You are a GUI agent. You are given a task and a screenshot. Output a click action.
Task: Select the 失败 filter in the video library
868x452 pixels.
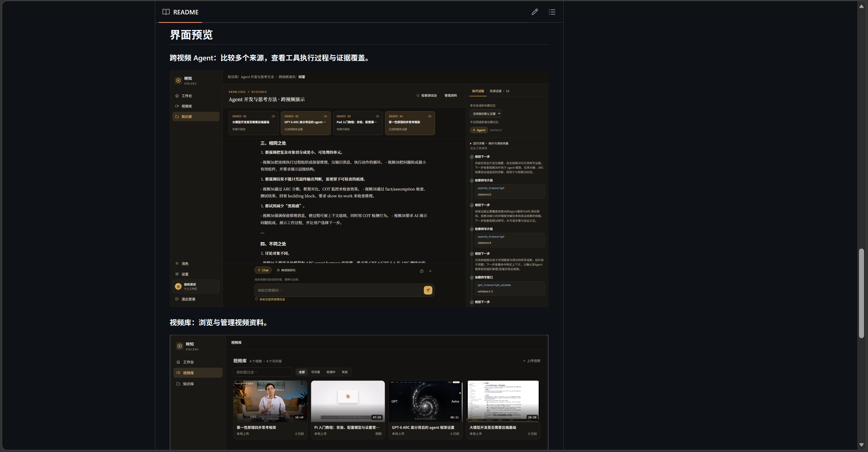pos(345,372)
